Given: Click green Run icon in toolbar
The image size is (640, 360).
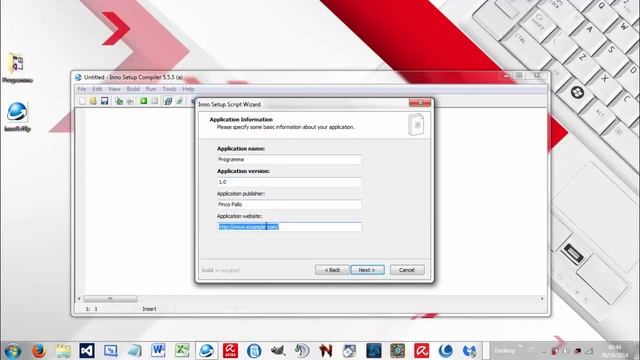Looking at the screenshot, I should click(144, 101).
